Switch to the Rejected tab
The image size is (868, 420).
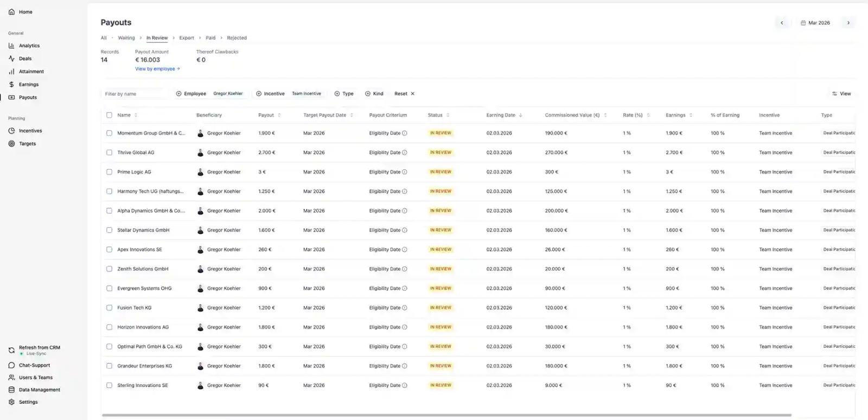tap(237, 38)
